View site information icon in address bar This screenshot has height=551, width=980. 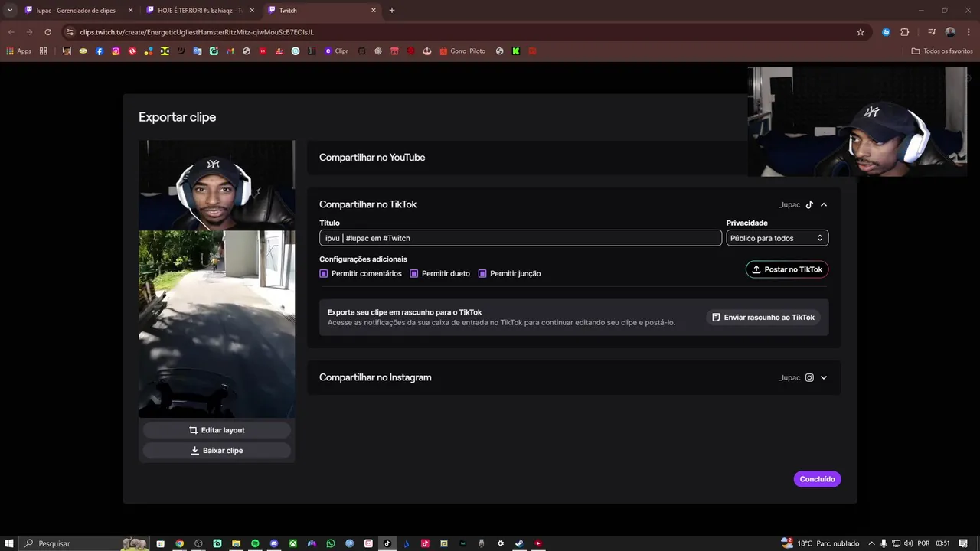tap(70, 32)
